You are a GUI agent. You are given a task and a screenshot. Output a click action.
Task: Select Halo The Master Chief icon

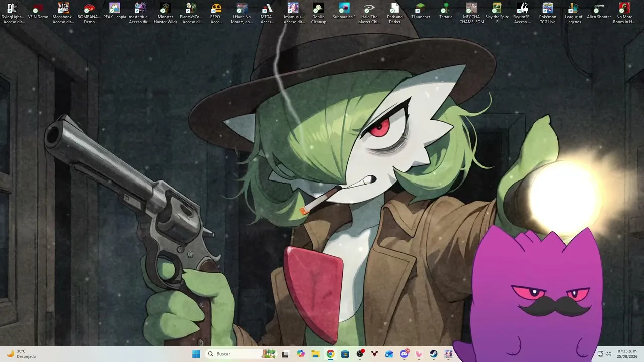pos(369,13)
